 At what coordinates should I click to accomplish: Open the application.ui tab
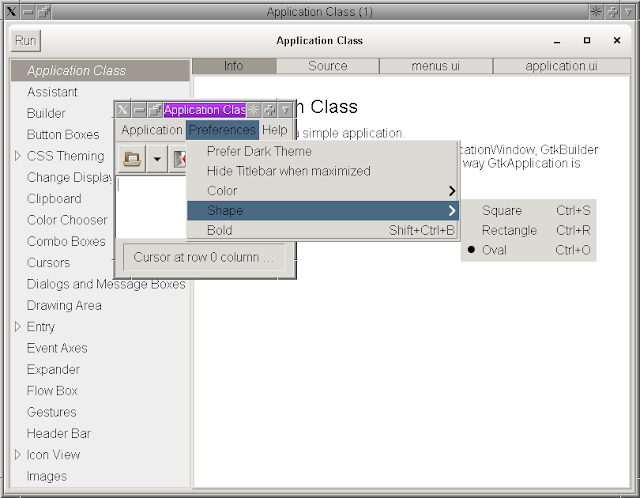point(561,66)
